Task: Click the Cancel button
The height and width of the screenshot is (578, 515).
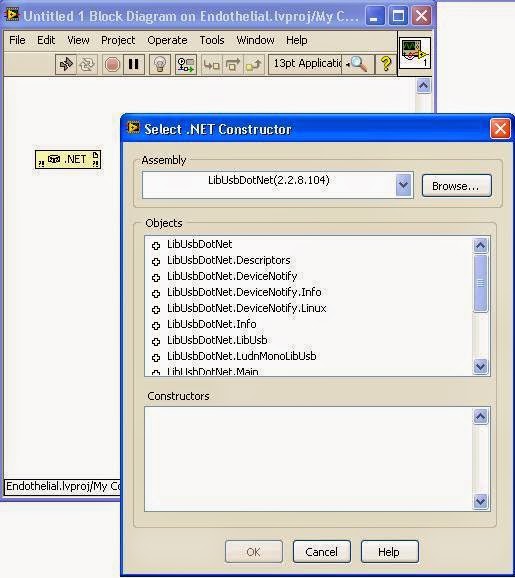Action: pyautogui.click(x=321, y=552)
